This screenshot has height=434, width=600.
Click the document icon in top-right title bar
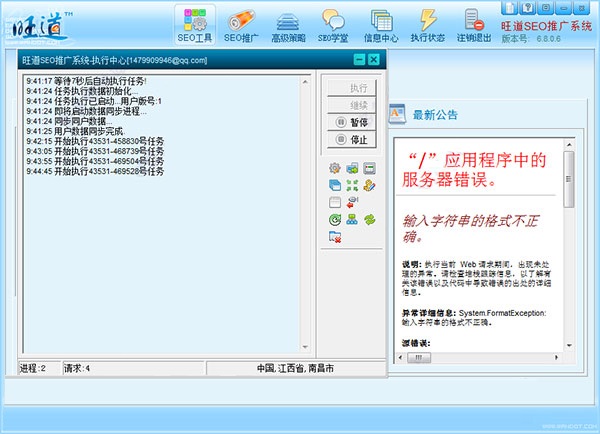tap(510, 8)
